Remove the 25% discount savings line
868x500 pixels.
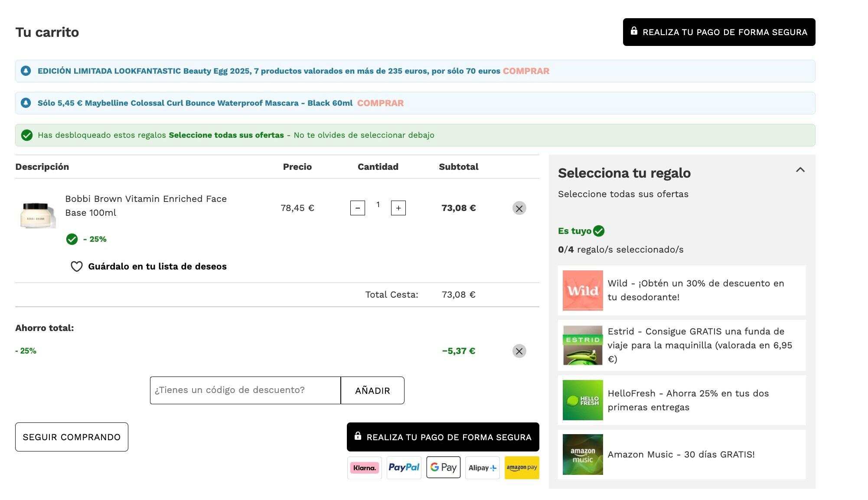click(519, 351)
